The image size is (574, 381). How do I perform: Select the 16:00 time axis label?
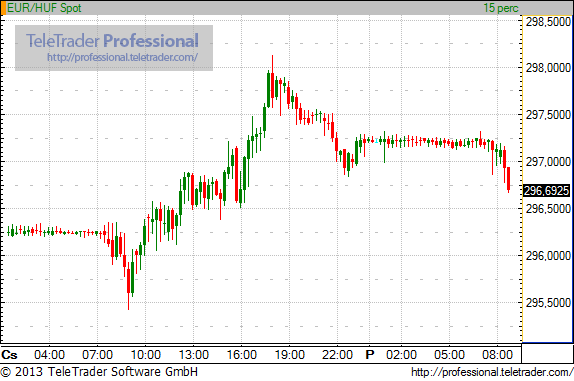click(242, 355)
